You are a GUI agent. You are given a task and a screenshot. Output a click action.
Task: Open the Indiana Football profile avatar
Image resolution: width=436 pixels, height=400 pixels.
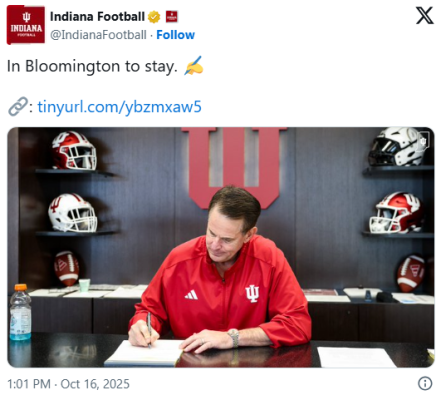coord(26,25)
